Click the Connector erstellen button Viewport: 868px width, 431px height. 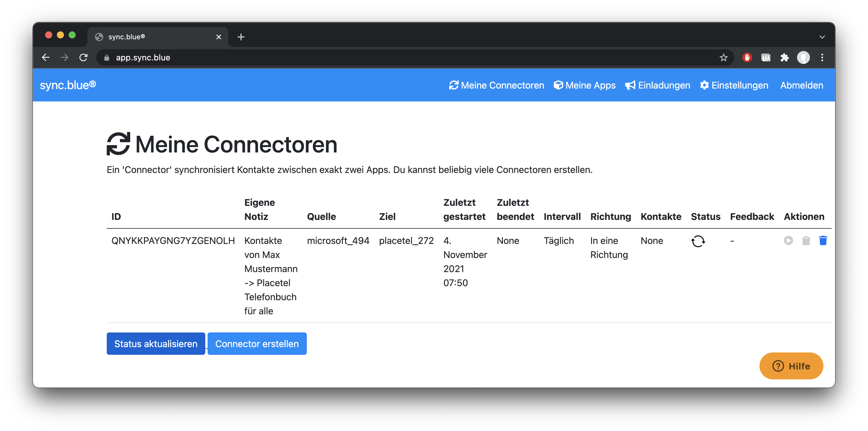[x=257, y=343]
